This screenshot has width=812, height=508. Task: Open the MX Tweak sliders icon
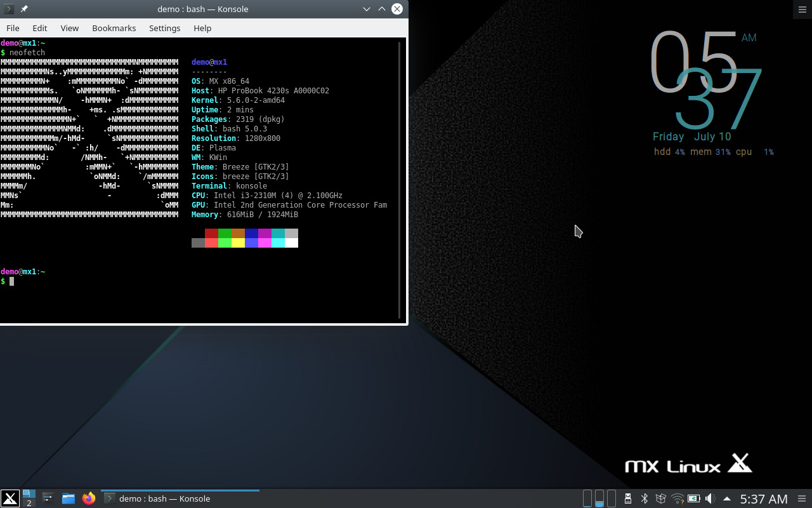click(x=48, y=498)
